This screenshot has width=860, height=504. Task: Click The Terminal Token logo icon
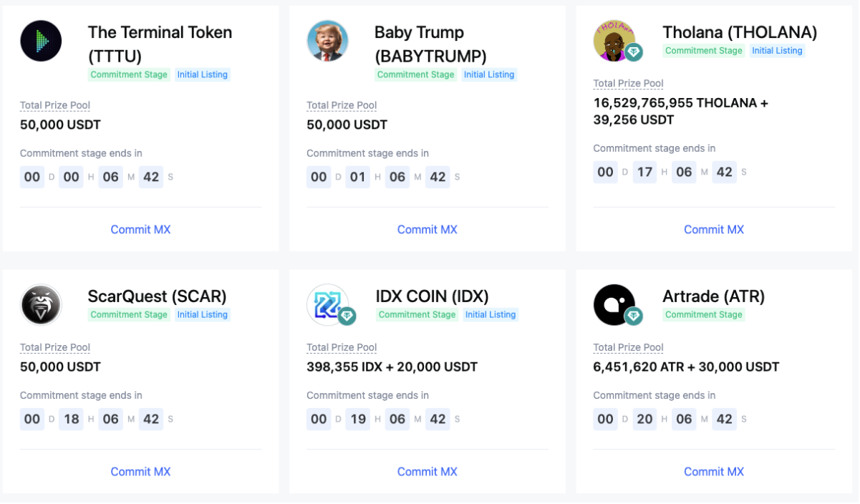[41, 41]
